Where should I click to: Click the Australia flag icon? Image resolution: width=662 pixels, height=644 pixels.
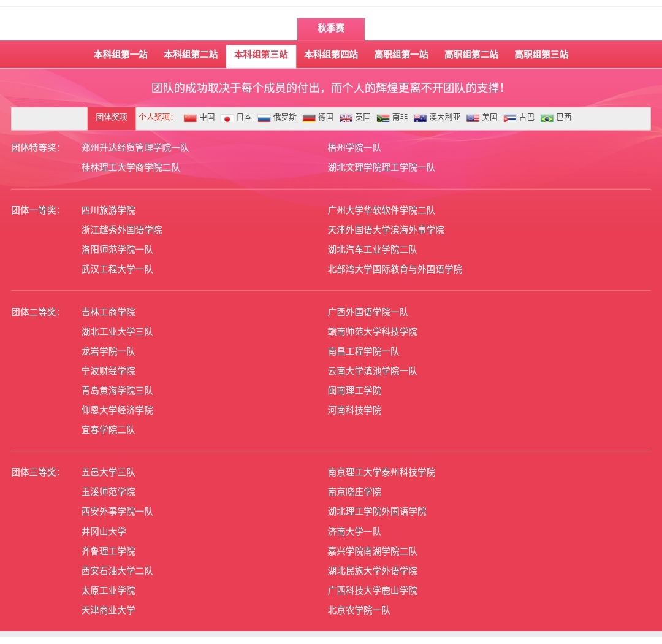click(420, 118)
